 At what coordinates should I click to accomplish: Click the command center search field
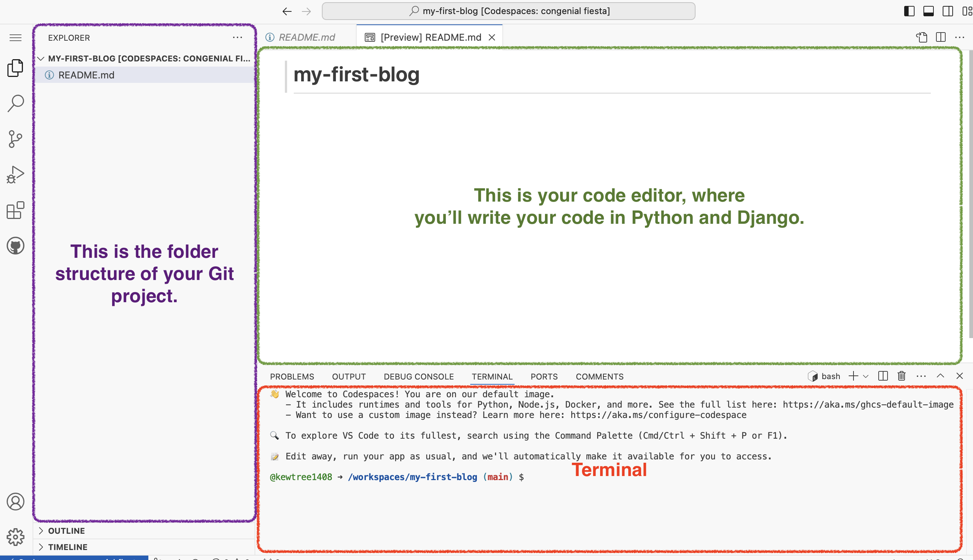[x=508, y=11]
